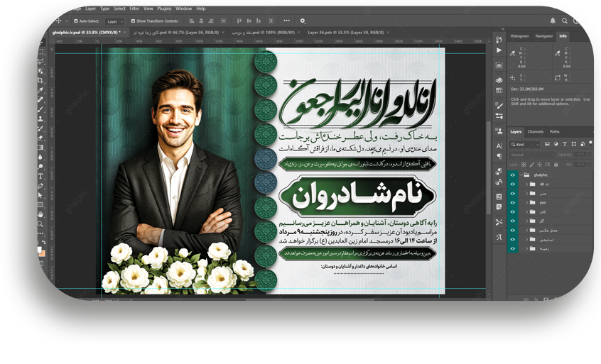This screenshot has width=601, height=364.
Task: Toggle the Auto-Select checkbox
Action: point(76,21)
